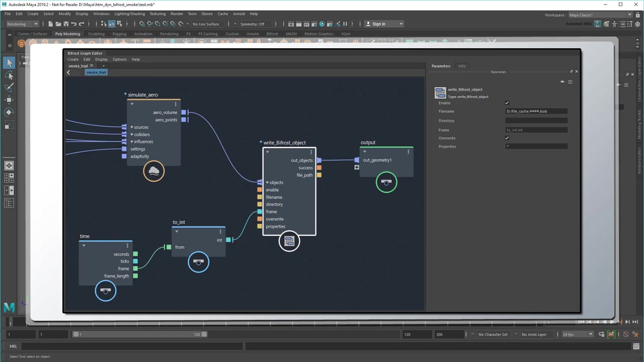Toggle the Enable checkbox in Parameters
Viewport: 644px width, 362px height.
click(507, 103)
